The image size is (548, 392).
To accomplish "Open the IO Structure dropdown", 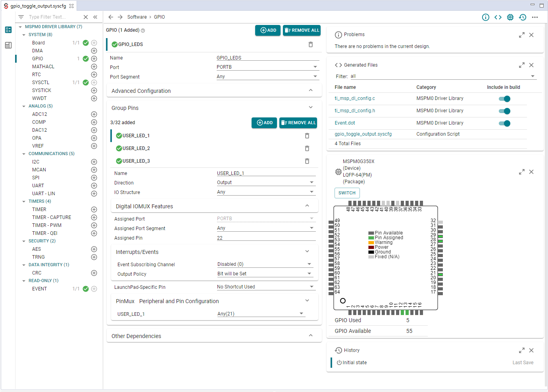I will tap(266, 192).
